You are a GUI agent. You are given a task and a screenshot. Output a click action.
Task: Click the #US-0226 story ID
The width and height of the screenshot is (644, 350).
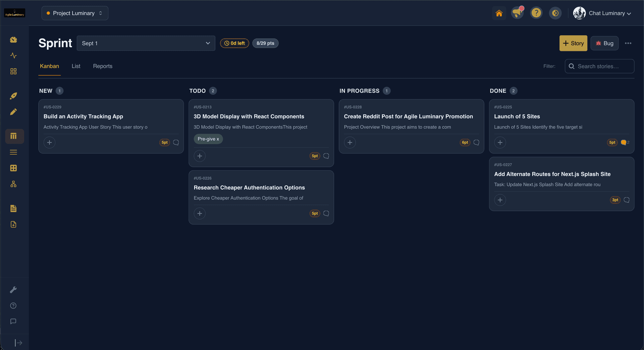click(x=203, y=178)
